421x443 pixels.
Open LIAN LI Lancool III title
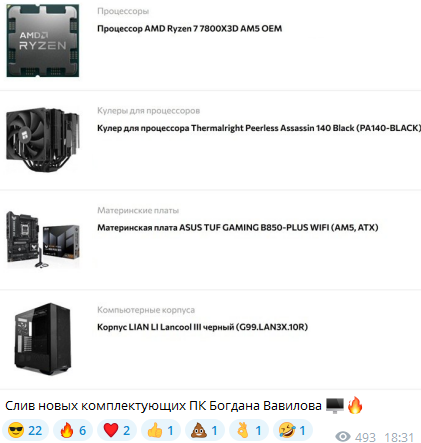tap(202, 327)
